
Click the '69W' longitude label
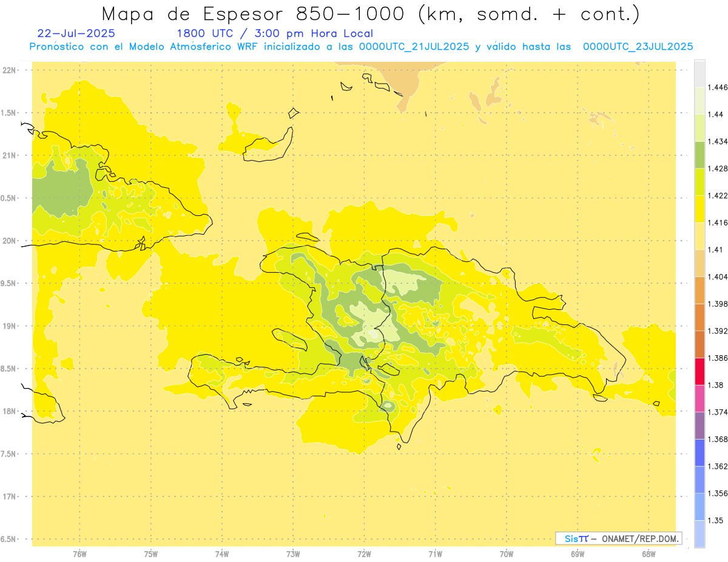pyautogui.click(x=578, y=554)
